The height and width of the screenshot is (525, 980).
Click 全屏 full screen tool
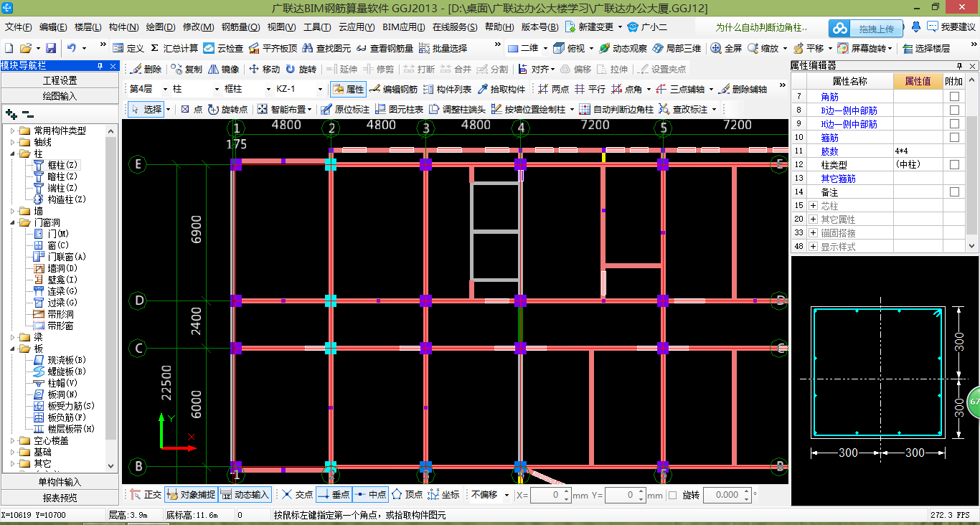pyautogui.click(x=726, y=48)
